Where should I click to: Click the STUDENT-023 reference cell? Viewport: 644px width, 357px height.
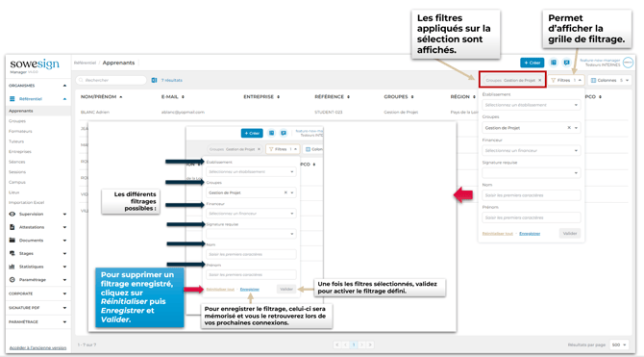pos(329,112)
